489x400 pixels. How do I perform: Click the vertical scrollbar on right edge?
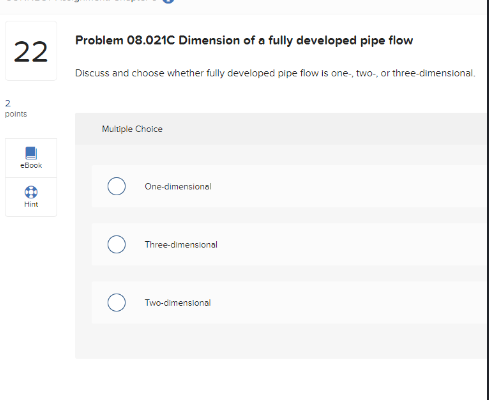coord(487,200)
